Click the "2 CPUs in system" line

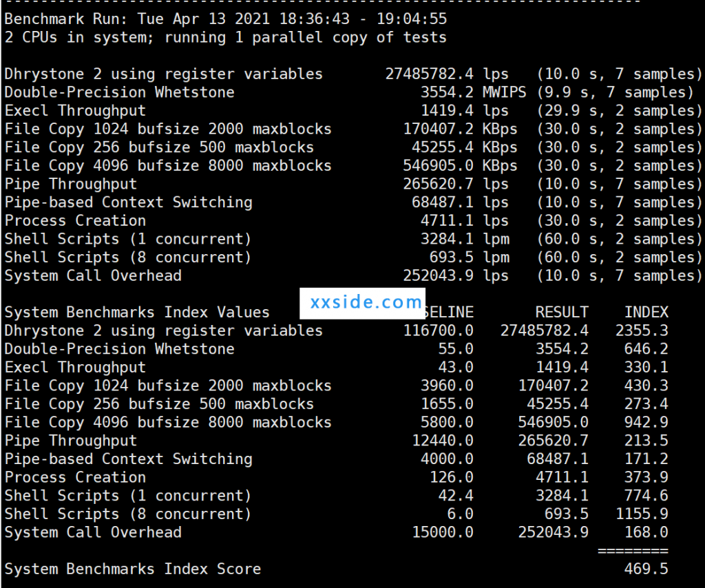click(x=226, y=37)
